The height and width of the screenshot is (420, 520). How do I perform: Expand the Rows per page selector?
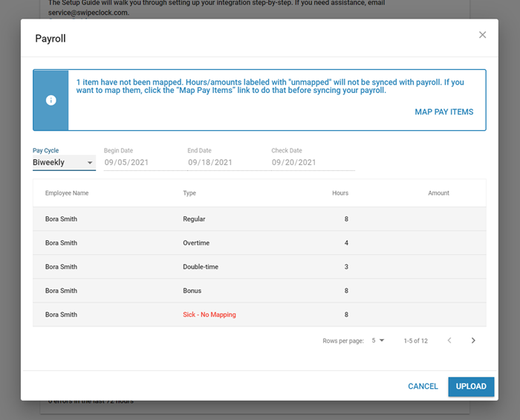[377, 340]
